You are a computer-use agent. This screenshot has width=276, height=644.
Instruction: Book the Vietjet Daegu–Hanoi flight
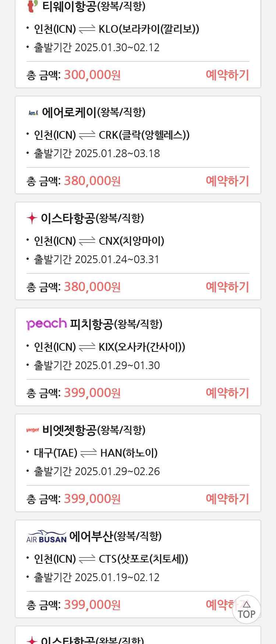click(227, 499)
